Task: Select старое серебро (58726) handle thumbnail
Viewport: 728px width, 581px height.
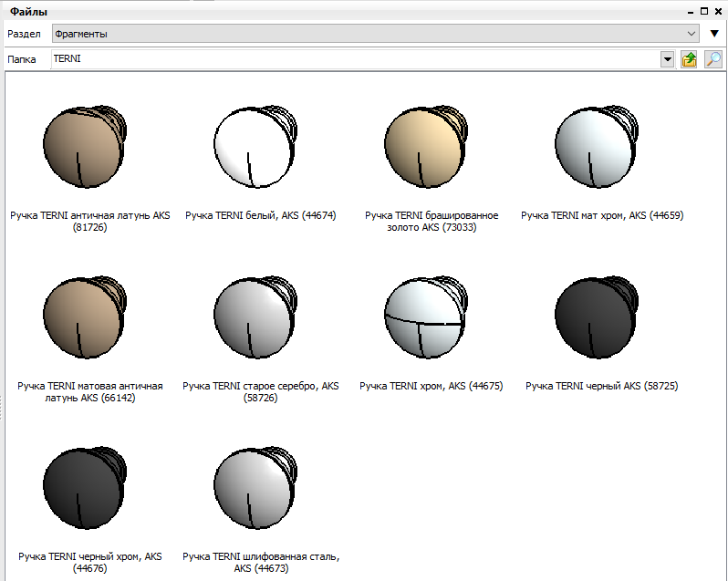Action: pyautogui.click(x=255, y=317)
